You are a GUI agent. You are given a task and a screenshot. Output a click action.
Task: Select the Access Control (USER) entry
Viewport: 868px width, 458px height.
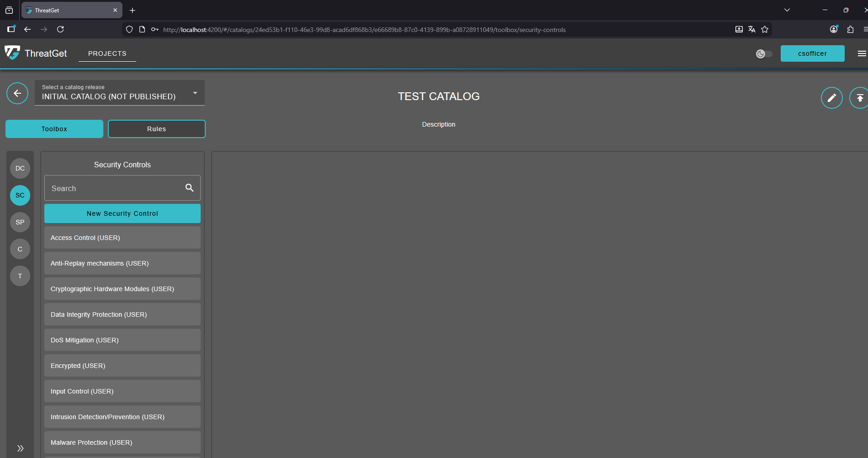(122, 237)
